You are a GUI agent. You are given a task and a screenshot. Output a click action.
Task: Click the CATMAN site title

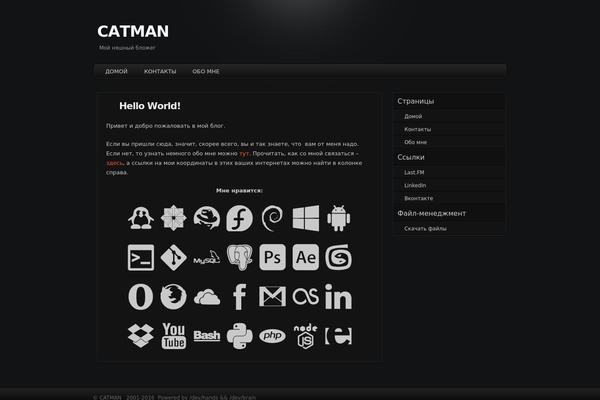point(133,31)
